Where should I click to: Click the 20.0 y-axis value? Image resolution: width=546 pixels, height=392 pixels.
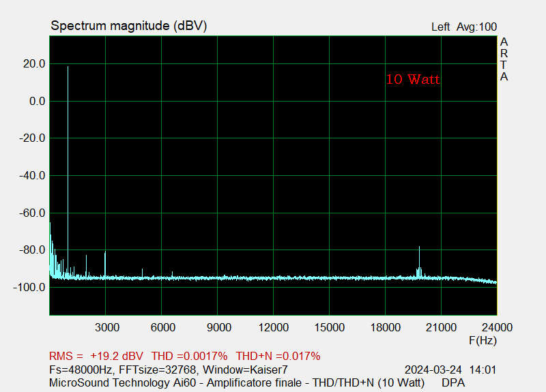pos(34,64)
